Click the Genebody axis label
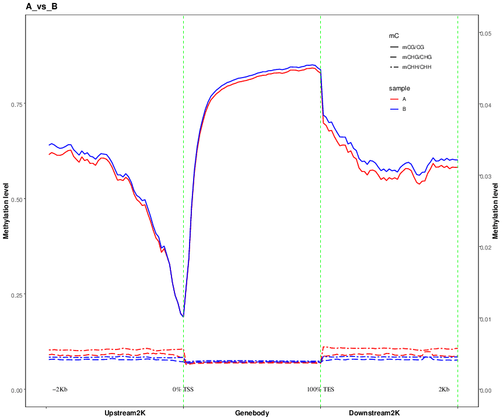The image size is (504, 420). [252, 413]
